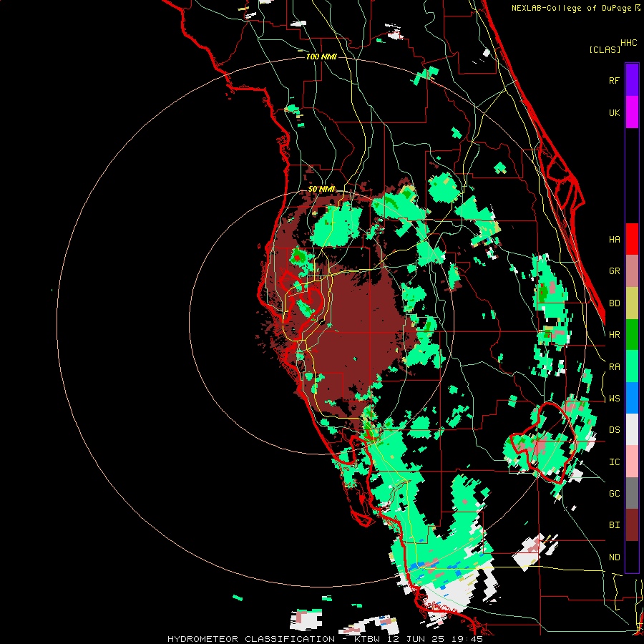Click the HA legend label
644x644 pixels.
coord(614,239)
